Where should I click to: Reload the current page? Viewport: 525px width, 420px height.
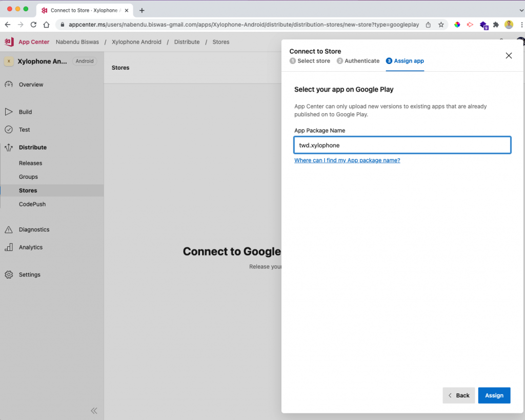(33, 25)
